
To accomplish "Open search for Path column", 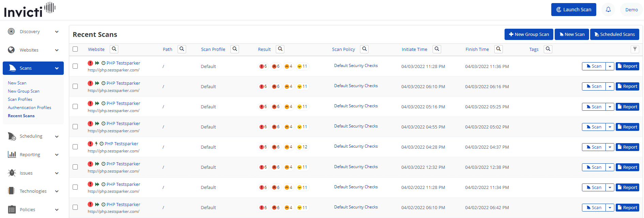I will (182, 49).
